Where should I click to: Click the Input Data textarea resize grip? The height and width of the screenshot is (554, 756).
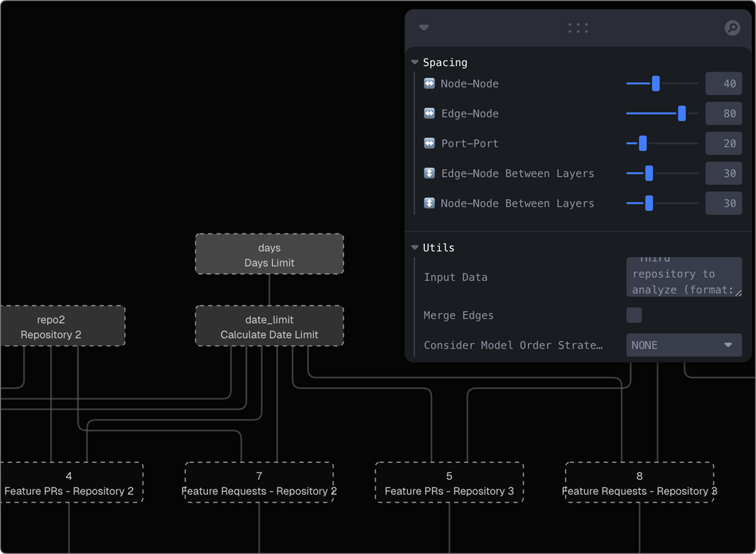point(738,292)
